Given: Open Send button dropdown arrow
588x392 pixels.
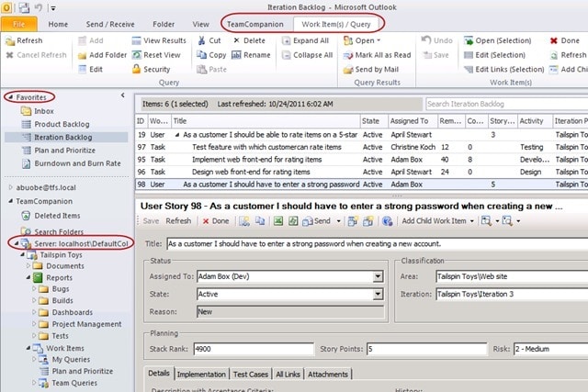Looking at the screenshot, I should tap(339, 221).
